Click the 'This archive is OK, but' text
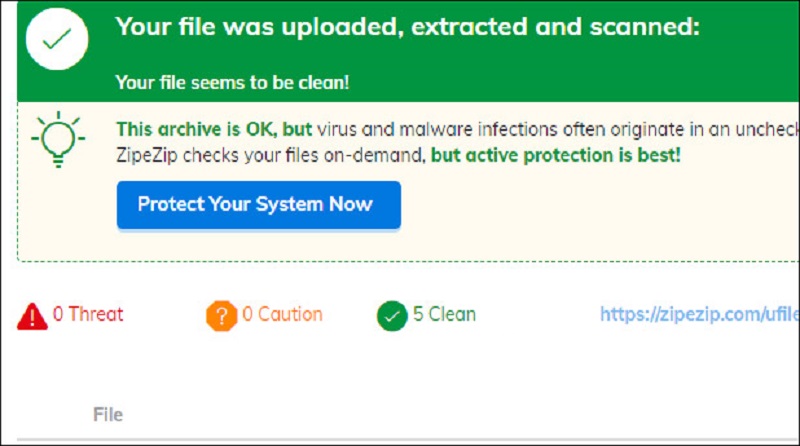 214,129
